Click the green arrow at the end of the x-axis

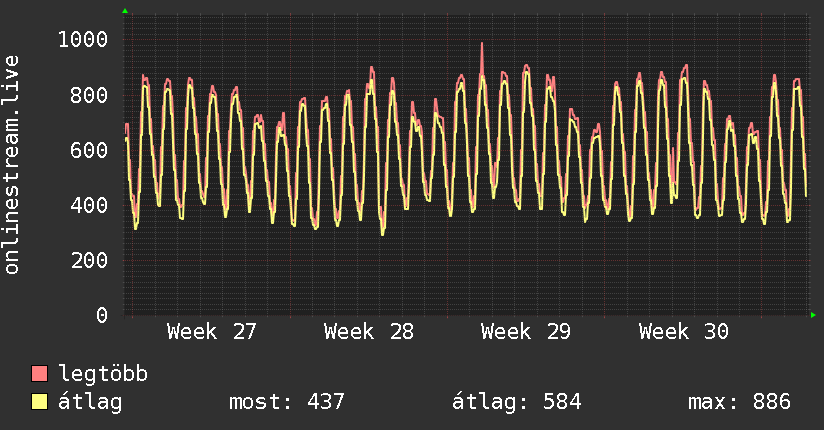pyautogui.click(x=813, y=315)
